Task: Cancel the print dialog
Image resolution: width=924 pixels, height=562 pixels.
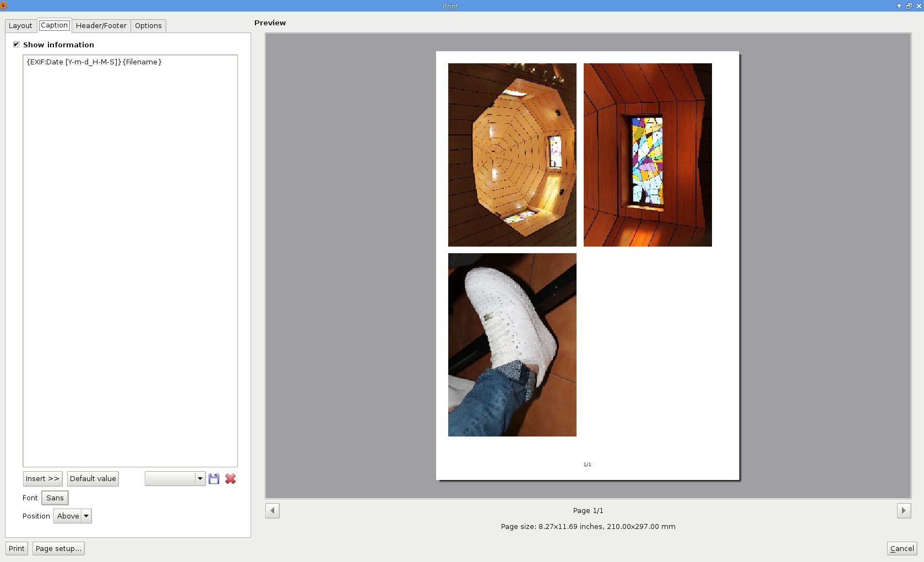Action: [x=902, y=549]
